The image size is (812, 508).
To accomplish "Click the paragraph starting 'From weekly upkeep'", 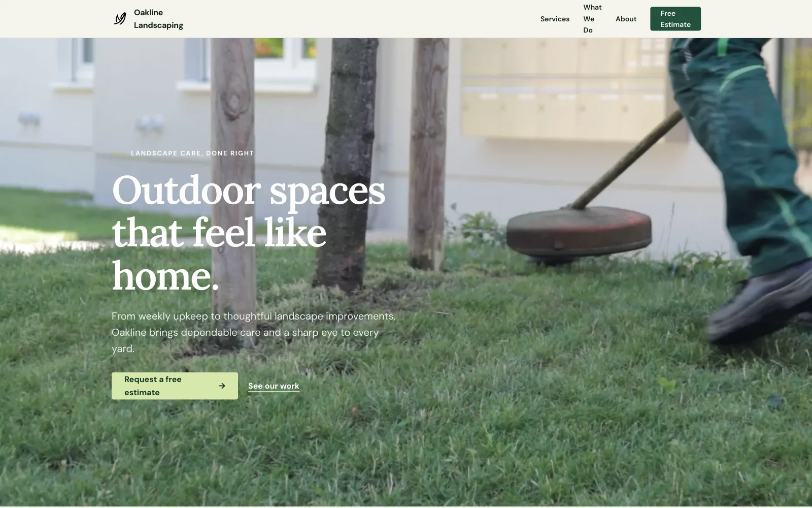I will pos(254,332).
